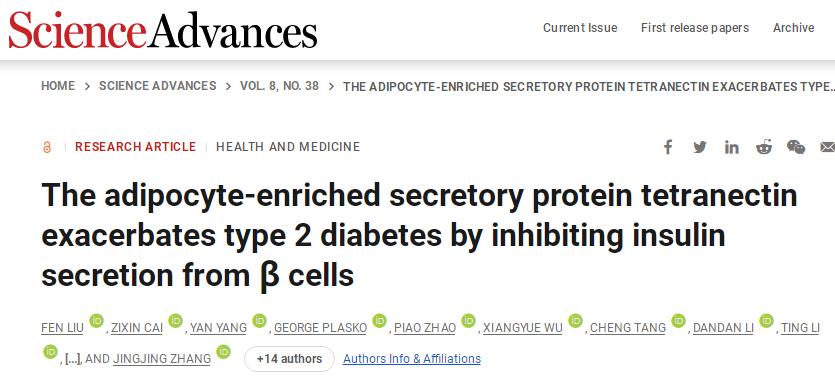
Task: Go to HOME breadcrumb link
Action: click(58, 86)
